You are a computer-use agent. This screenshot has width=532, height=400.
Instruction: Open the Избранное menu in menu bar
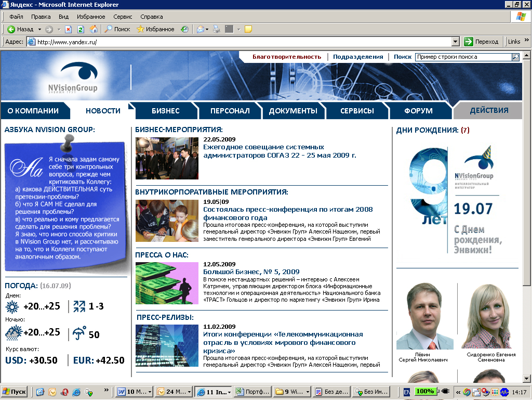pos(91,17)
